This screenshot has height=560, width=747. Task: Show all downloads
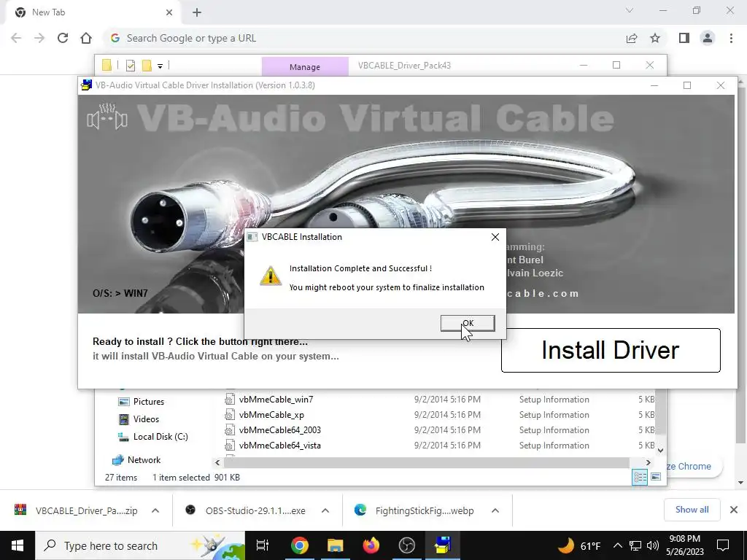coord(692,510)
